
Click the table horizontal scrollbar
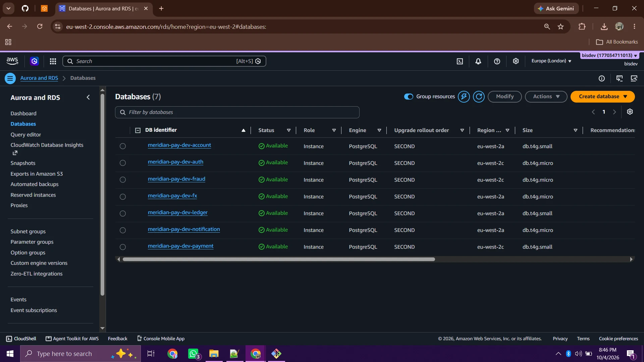click(279, 259)
